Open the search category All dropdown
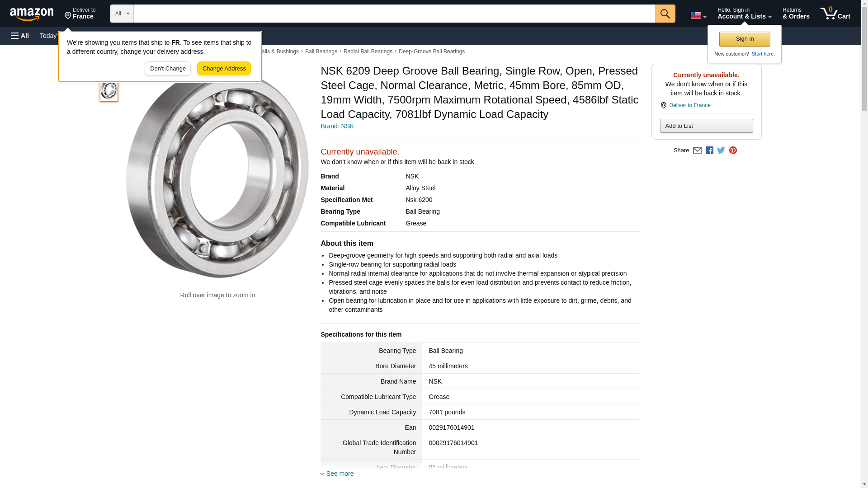The height and width of the screenshot is (488, 868). click(x=122, y=14)
